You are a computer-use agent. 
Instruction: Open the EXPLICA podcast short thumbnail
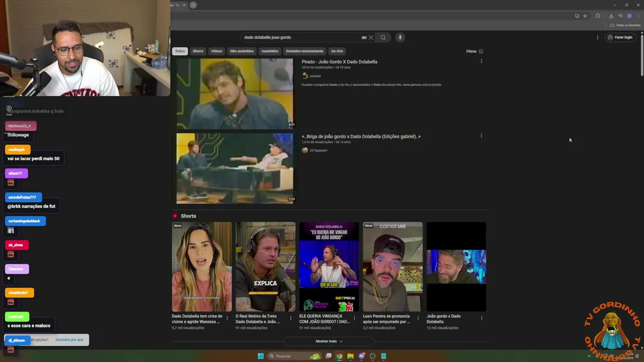(x=265, y=267)
